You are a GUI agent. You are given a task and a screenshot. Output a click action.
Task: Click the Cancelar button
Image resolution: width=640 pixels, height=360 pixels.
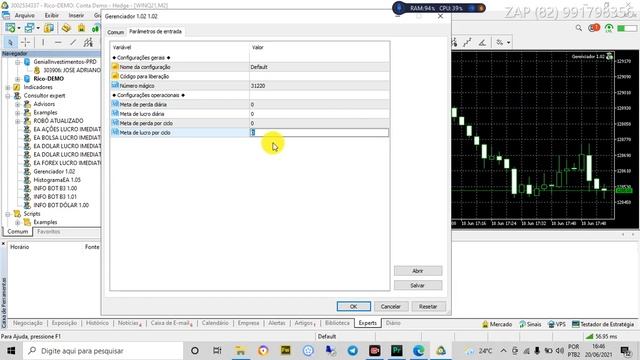[x=391, y=307]
